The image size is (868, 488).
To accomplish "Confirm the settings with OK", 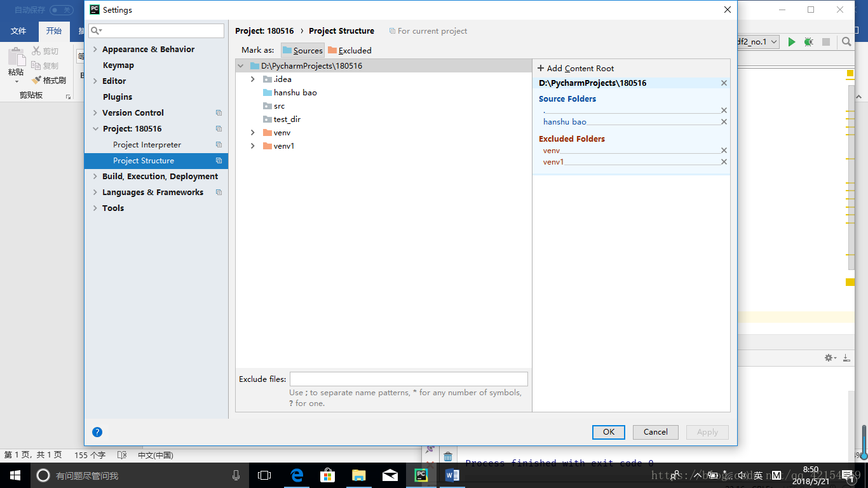I will tap(609, 432).
